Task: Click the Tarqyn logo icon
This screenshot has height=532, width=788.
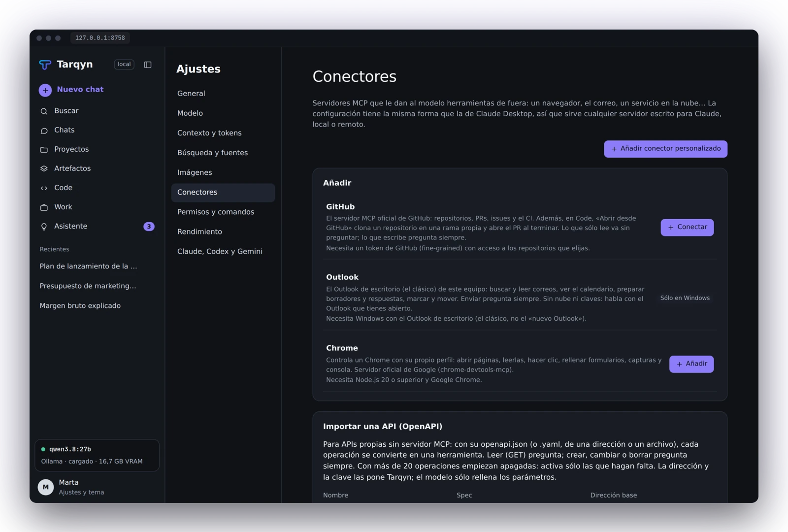Action: 45,65
